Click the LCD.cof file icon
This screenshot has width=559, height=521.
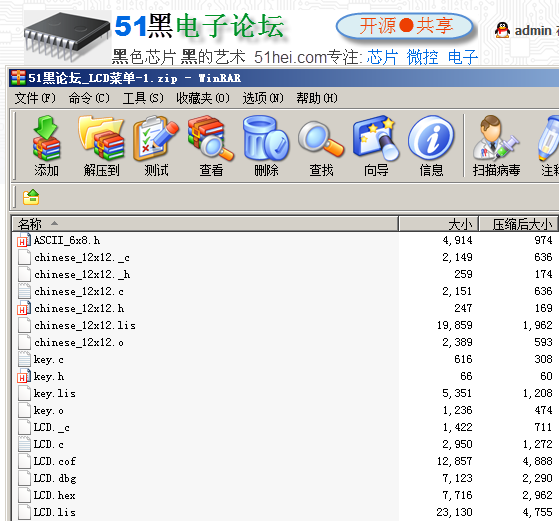tap(24, 461)
